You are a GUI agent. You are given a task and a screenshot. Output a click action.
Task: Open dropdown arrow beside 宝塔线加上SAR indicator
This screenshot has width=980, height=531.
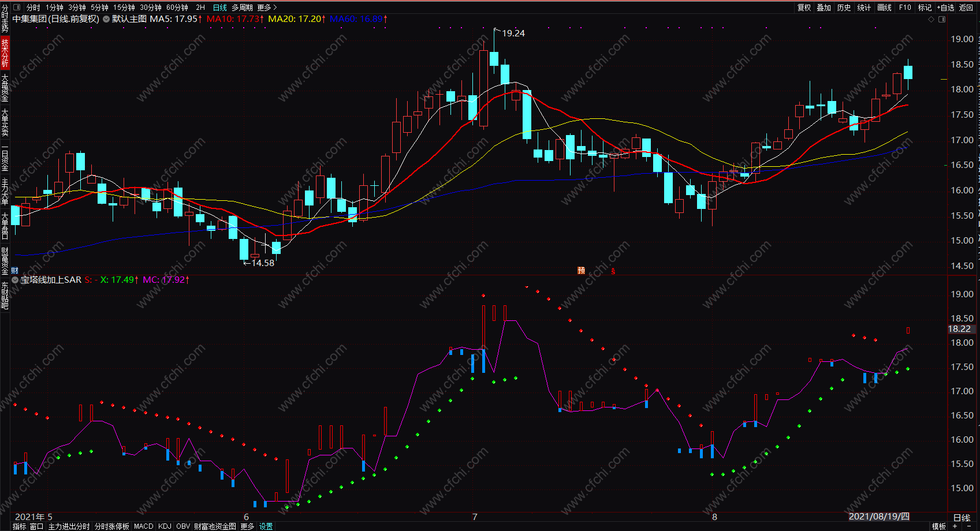click(15, 280)
